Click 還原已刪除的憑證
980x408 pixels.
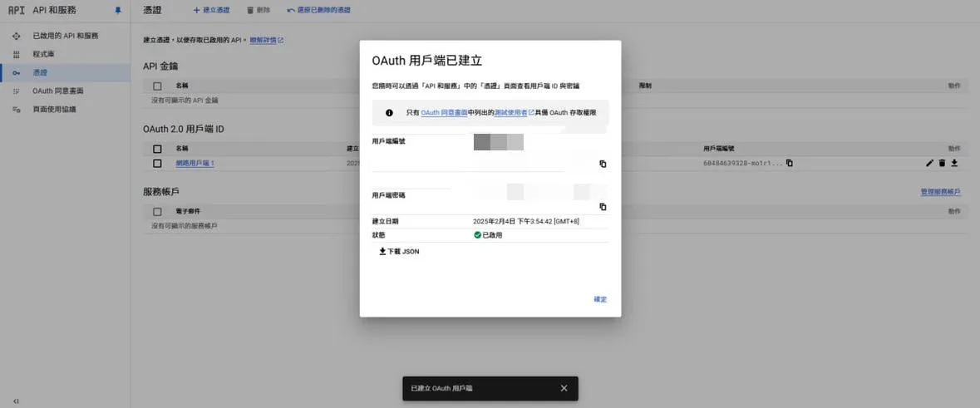(318, 10)
